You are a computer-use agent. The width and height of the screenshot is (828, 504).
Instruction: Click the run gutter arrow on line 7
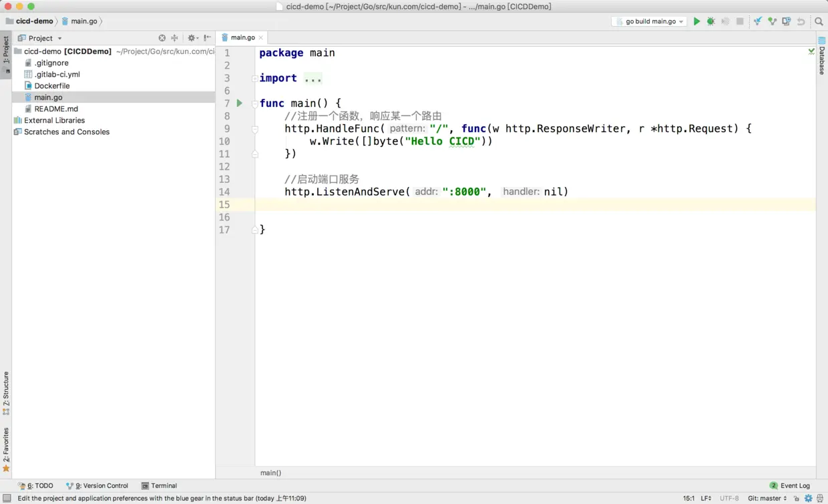pos(239,103)
